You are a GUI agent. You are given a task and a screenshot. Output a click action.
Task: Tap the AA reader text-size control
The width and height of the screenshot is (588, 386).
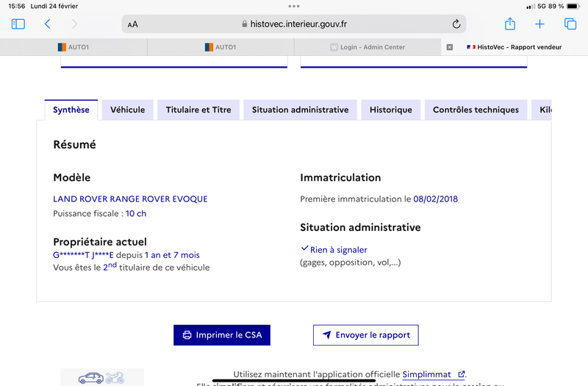coord(133,24)
